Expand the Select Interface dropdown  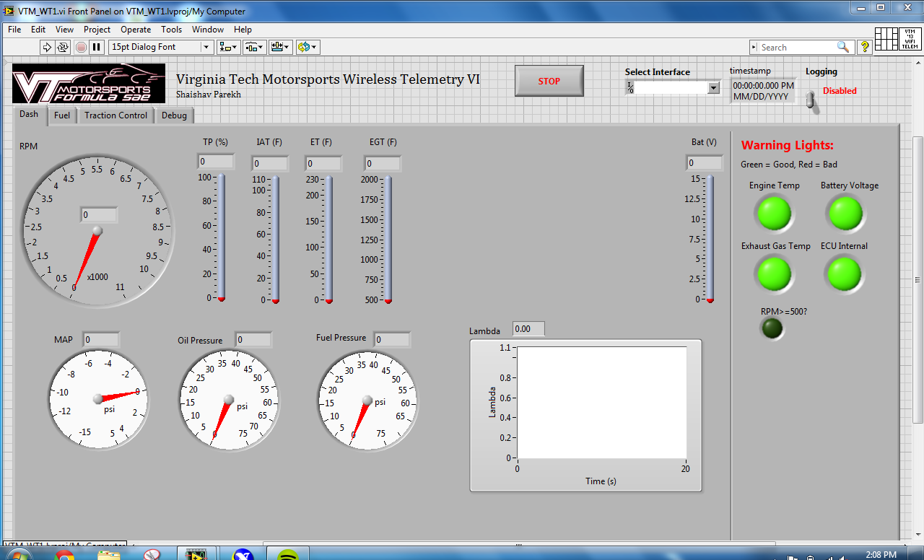[713, 88]
